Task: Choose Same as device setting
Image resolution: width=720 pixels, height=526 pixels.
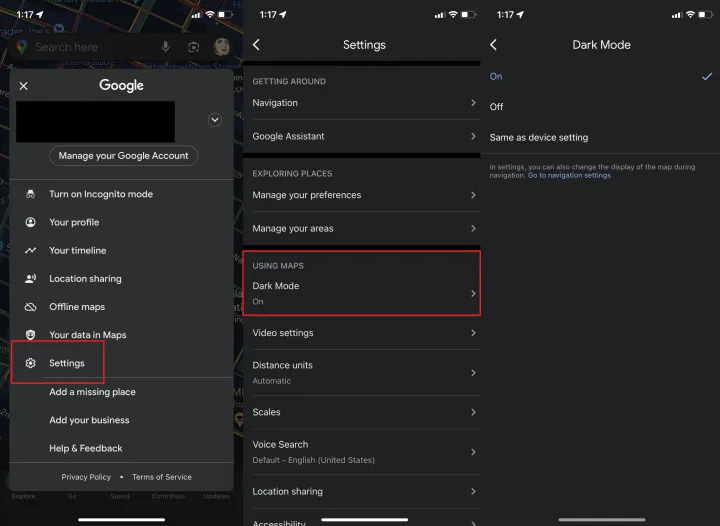Action: click(x=539, y=137)
